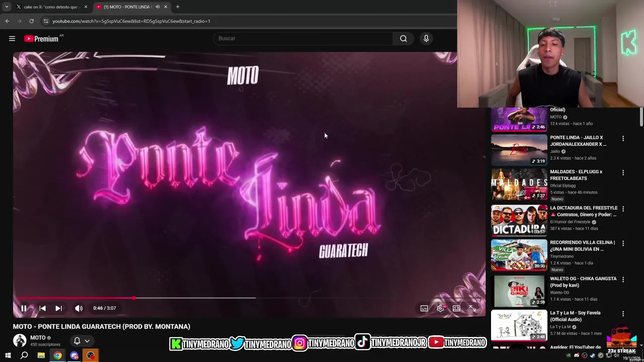644x362 pixels.
Task: Open LA DICTADURA DEL FREESTYLE thumbnail
Action: click(519, 220)
